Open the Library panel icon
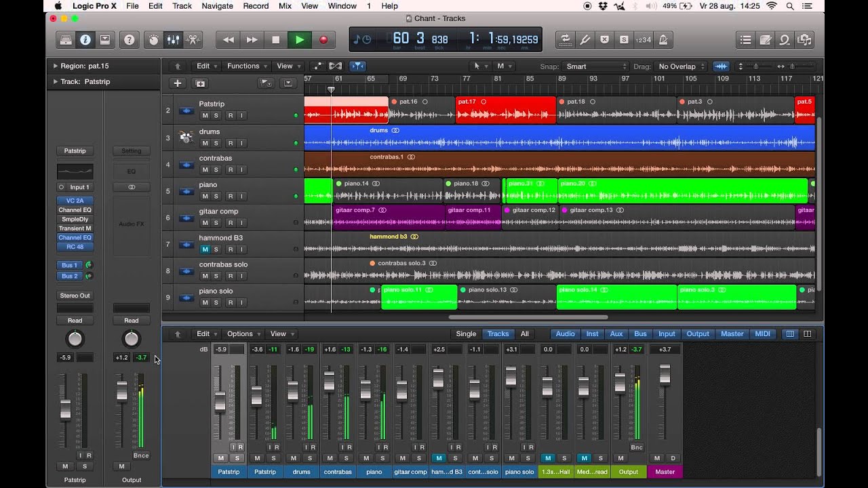Image resolution: width=868 pixels, height=488 pixels. 66,40
